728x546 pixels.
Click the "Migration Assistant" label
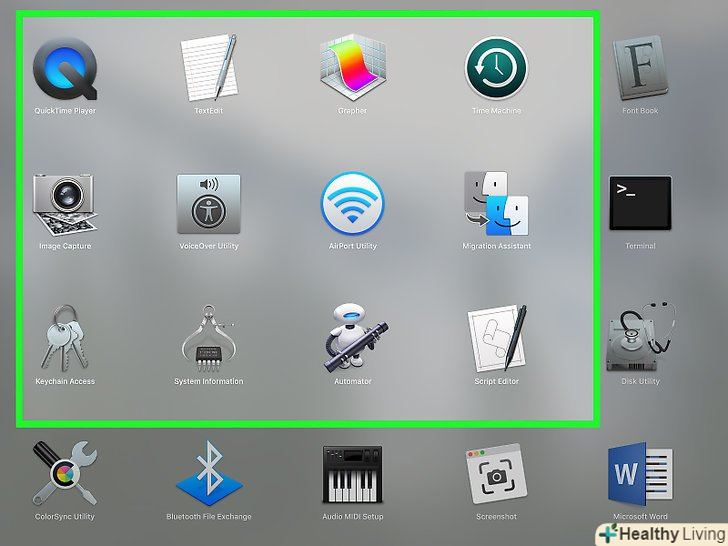point(496,246)
